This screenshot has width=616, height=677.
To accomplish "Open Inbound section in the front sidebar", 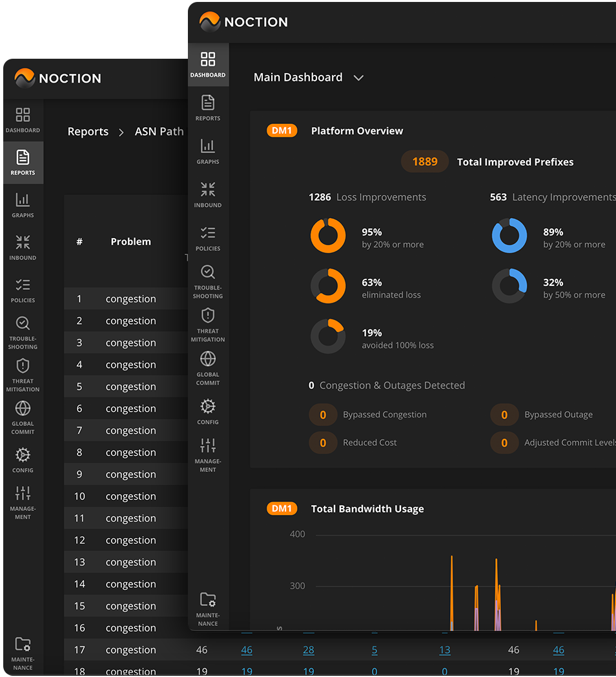I will click(x=208, y=194).
